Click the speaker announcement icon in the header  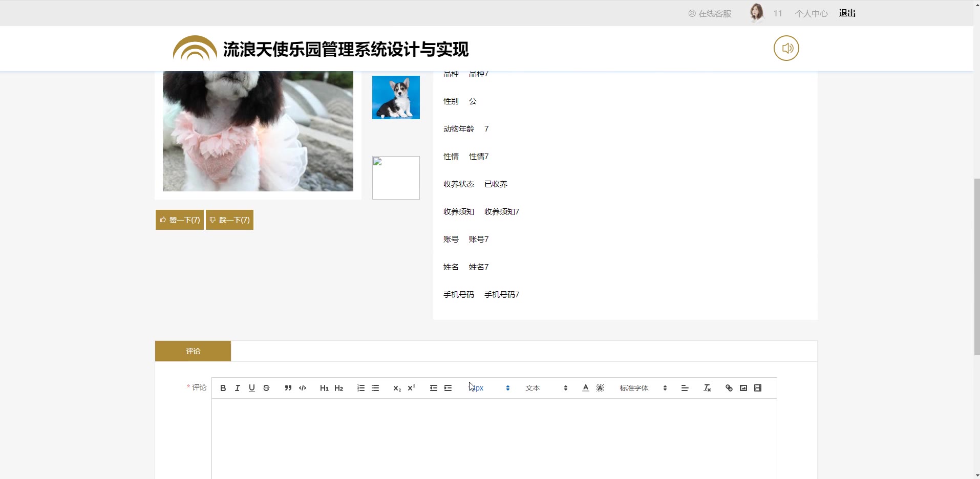(x=786, y=48)
